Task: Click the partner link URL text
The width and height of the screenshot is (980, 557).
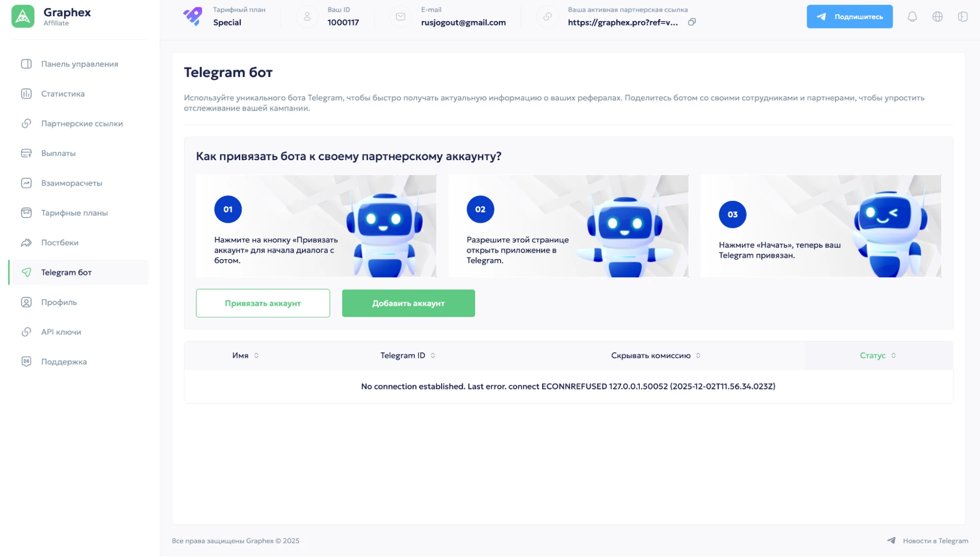Action: click(623, 23)
